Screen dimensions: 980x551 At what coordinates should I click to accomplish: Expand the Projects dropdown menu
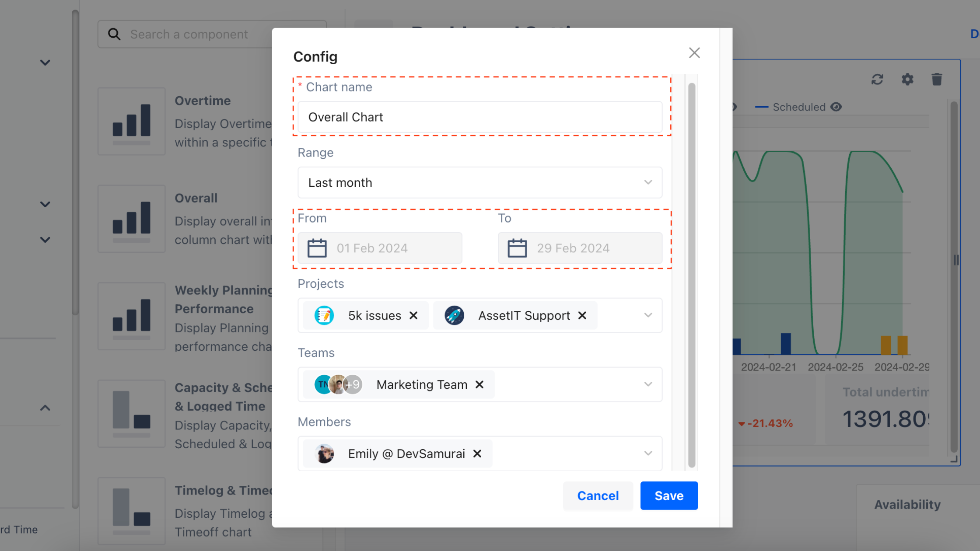648,315
